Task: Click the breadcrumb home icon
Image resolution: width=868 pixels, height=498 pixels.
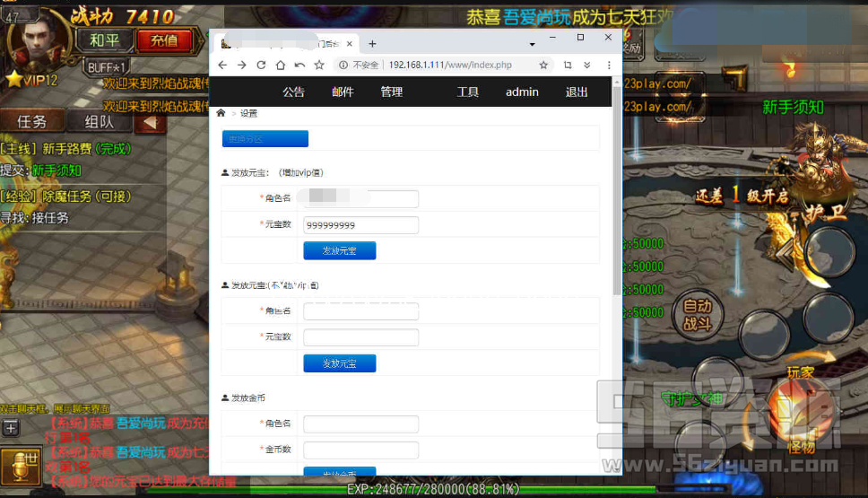Action: point(221,113)
